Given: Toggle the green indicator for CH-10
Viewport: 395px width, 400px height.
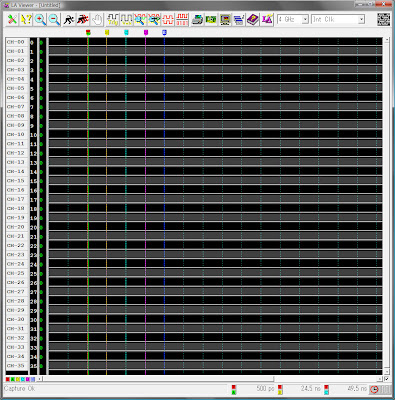Looking at the screenshot, I should click(x=41, y=135).
